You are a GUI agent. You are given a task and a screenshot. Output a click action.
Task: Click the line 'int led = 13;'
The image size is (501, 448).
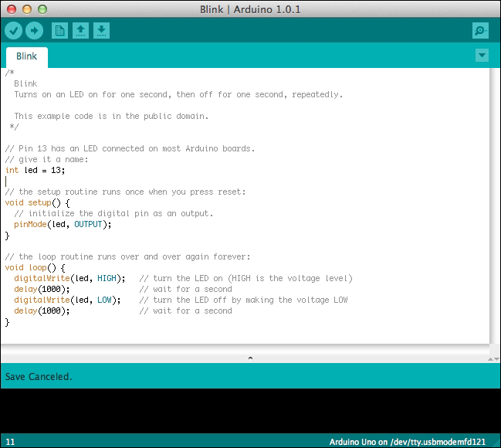[x=35, y=171]
